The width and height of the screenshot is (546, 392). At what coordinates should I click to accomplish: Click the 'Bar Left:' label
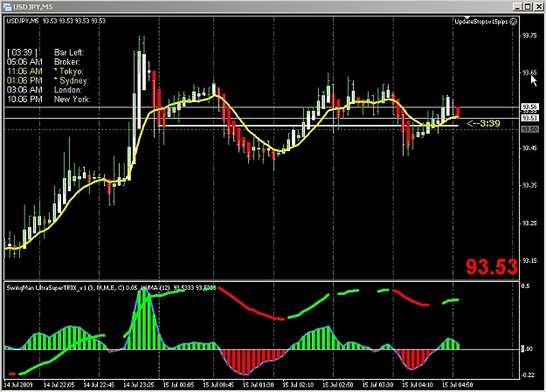point(69,52)
